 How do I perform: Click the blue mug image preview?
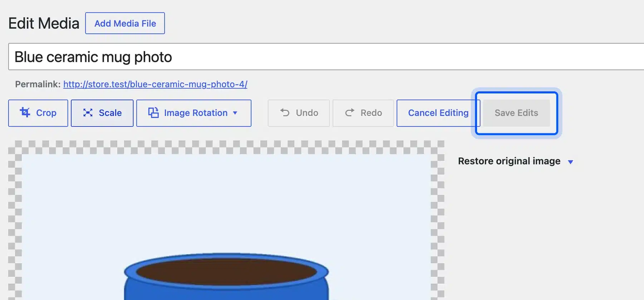226,227
